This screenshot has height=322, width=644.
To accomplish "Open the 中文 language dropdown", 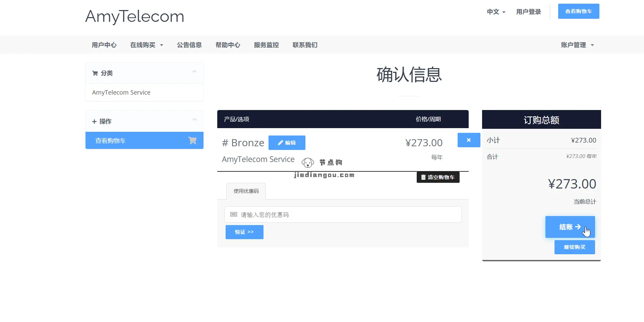I will pos(496,12).
